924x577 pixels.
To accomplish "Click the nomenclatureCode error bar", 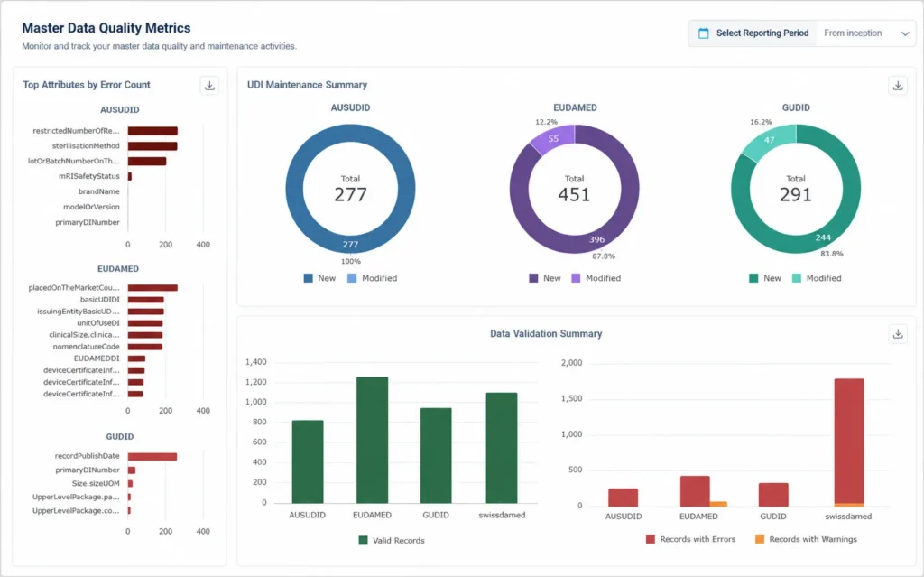I will (x=145, y=347).
